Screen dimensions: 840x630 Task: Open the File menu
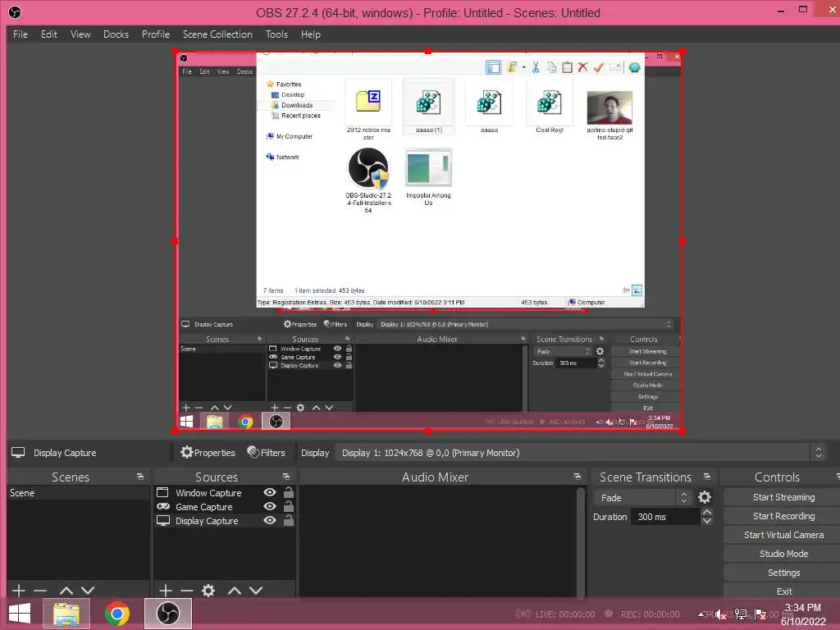coord(21,34)
